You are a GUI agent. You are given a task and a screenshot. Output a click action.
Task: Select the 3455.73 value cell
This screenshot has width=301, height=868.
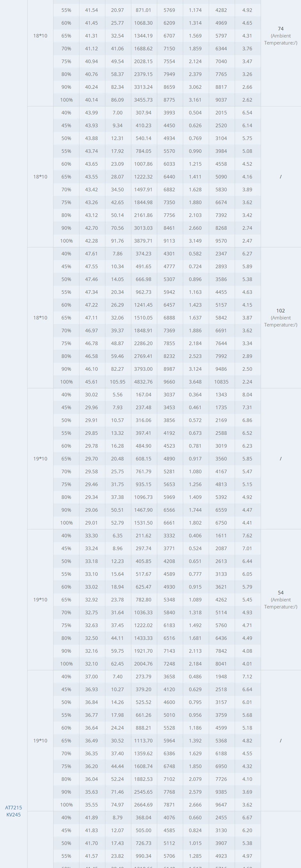coord(143,100)
